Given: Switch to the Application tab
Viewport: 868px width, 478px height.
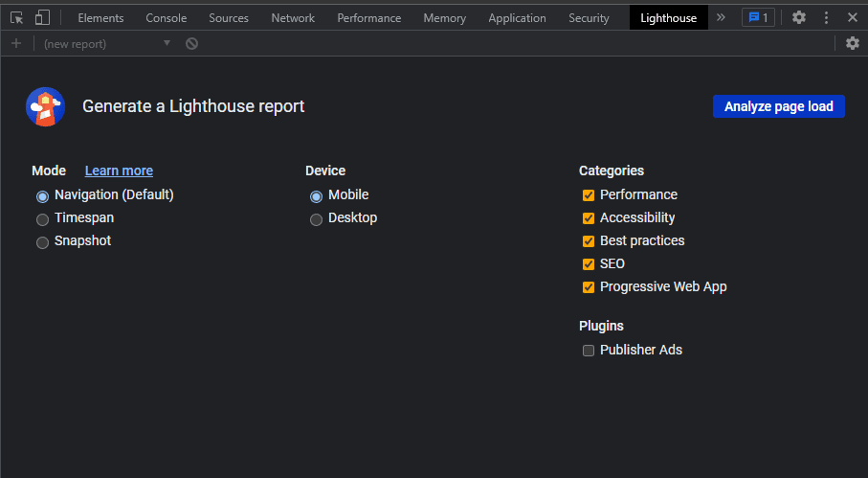Looking at the screenshot, I should click(x=517, y=18).
